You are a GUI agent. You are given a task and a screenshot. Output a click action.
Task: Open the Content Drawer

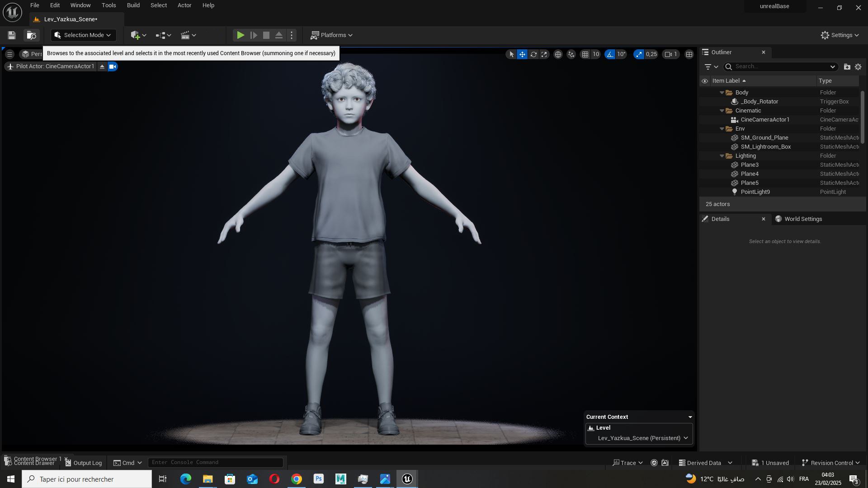click(x=30, y=463)
